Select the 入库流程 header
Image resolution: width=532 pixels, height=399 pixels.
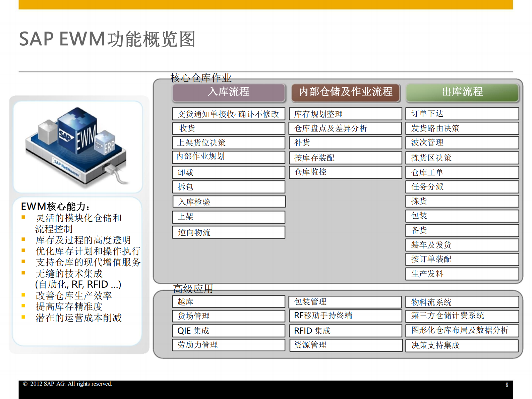[x=229, y=92]
